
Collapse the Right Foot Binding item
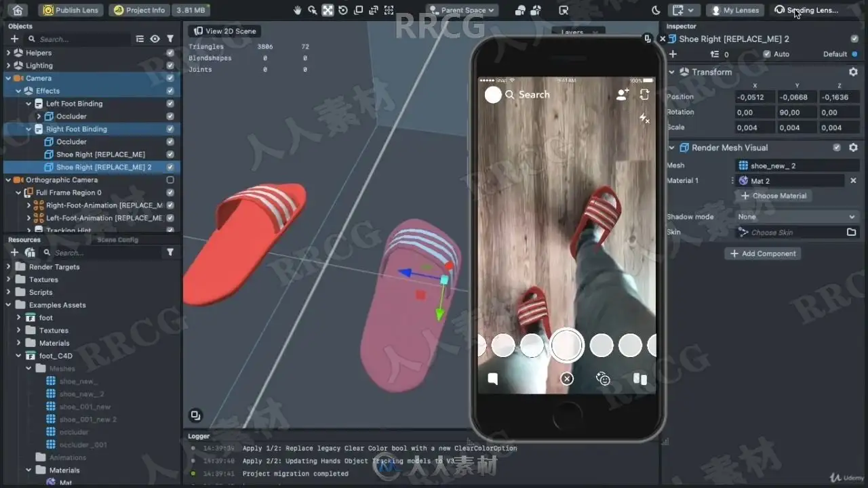[28, 129]
